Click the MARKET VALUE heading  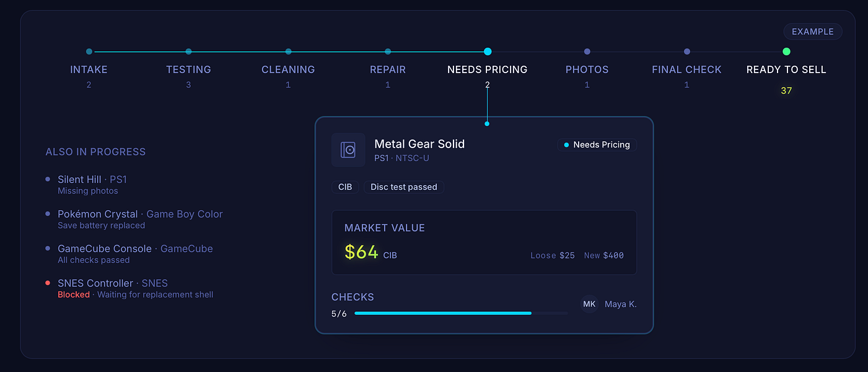coord(385,228)
